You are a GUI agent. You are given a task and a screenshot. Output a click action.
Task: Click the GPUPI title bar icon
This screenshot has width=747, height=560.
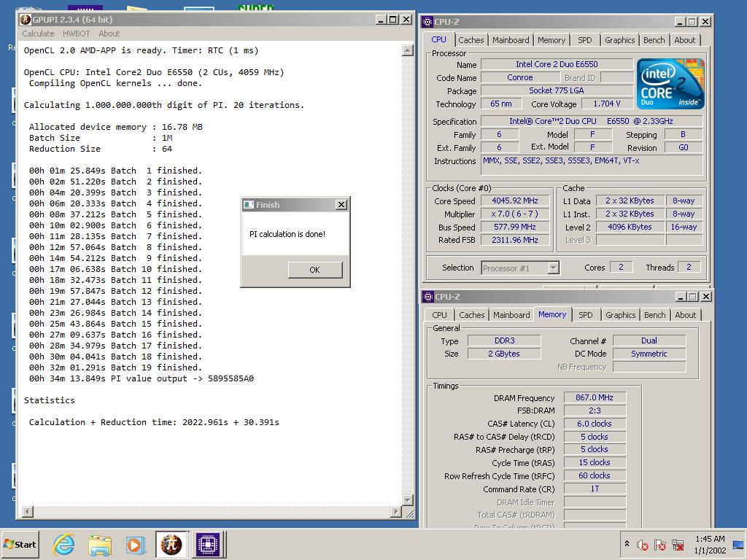(26, 20)
